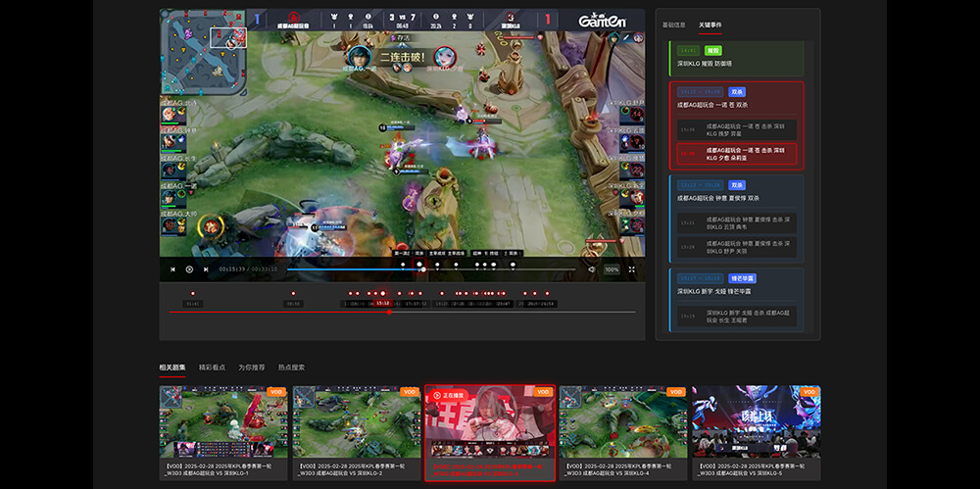Enter fullscreen with the expand icon
Screen dimensions: 980x489
coord(632,269)
